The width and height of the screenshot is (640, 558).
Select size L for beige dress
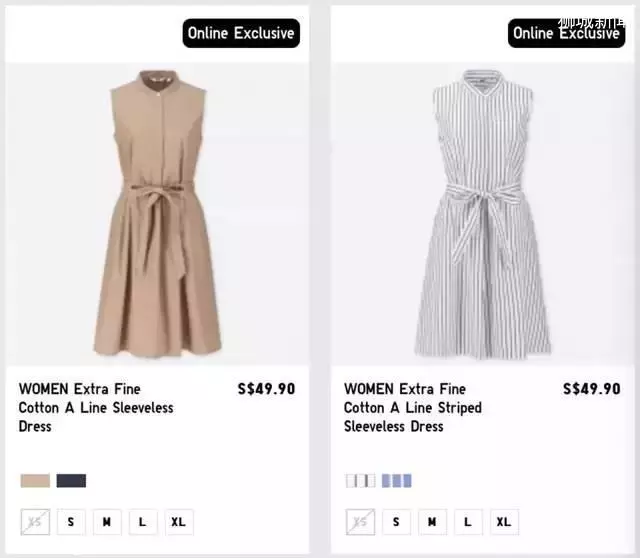(x=143, y=522)
